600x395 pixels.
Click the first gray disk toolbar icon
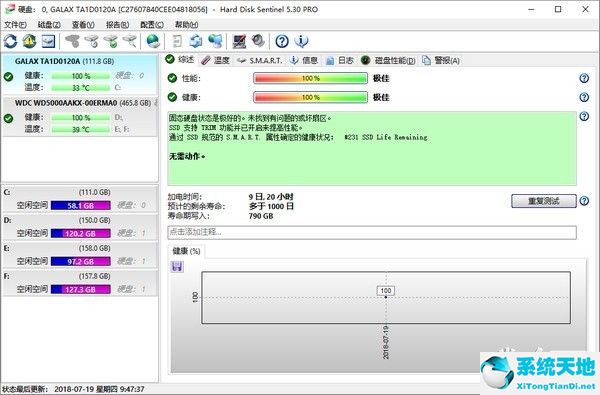(72, 41)
